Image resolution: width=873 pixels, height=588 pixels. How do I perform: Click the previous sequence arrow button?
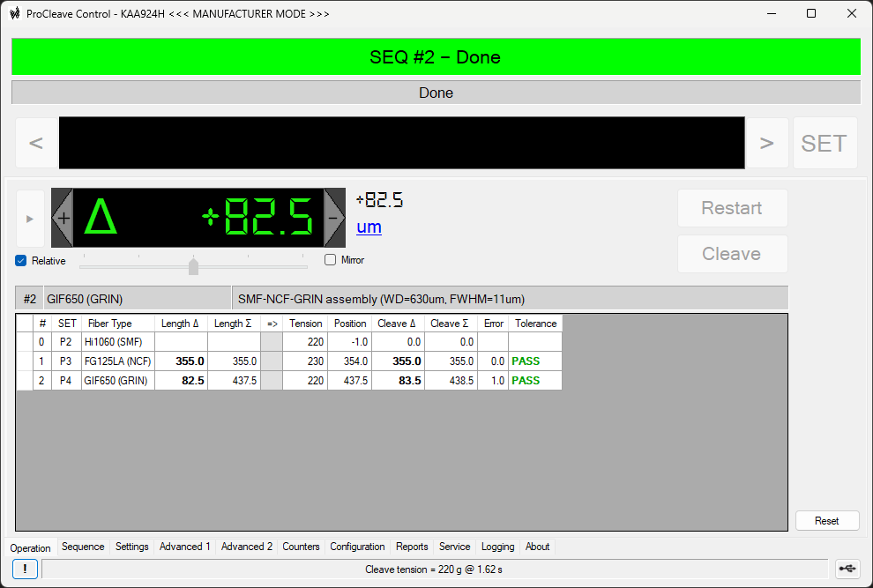tap(36, 143)
